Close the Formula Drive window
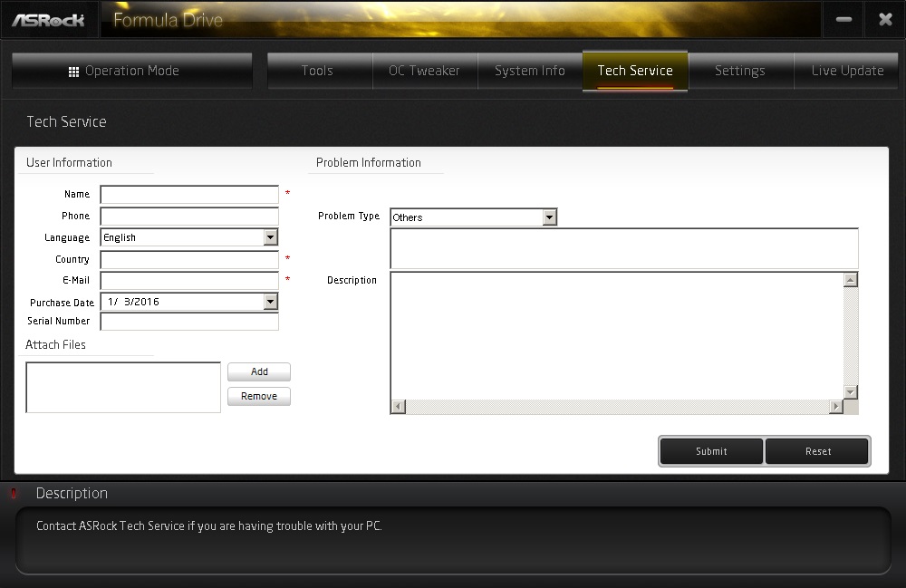Image resolution: width=906 pixels, height=588 pixels. point(885,20)
